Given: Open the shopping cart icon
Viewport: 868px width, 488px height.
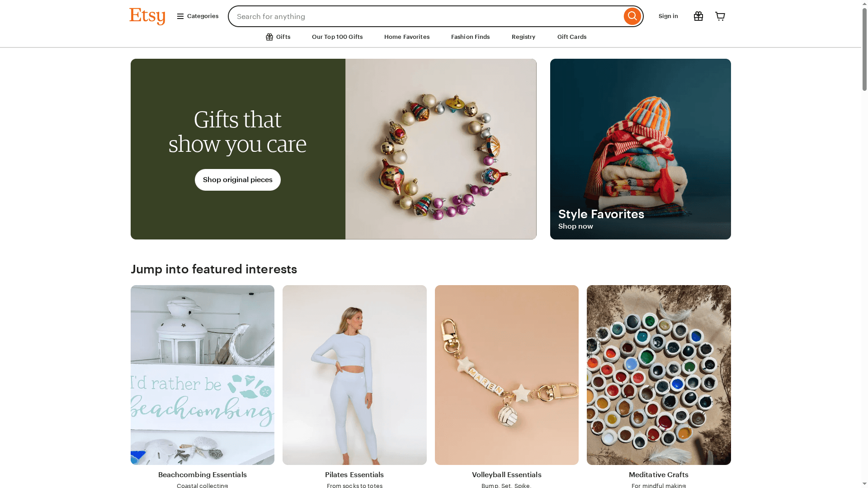Looking at the screenshot, I should point(720,16).
